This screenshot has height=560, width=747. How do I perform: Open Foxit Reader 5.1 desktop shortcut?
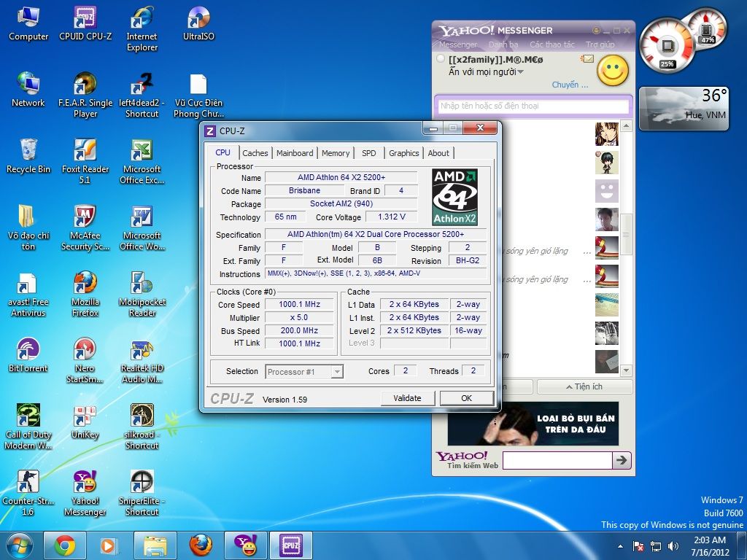click(85, 161)
